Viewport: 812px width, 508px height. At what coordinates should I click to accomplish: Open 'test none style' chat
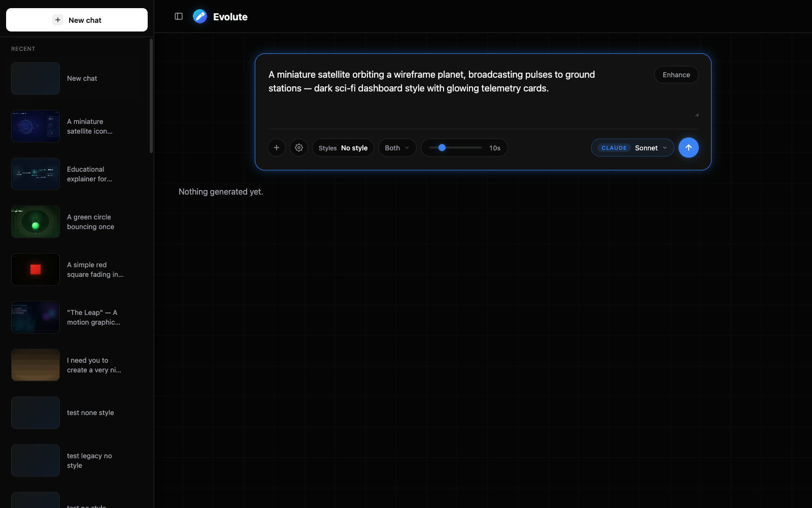(77, 412)
